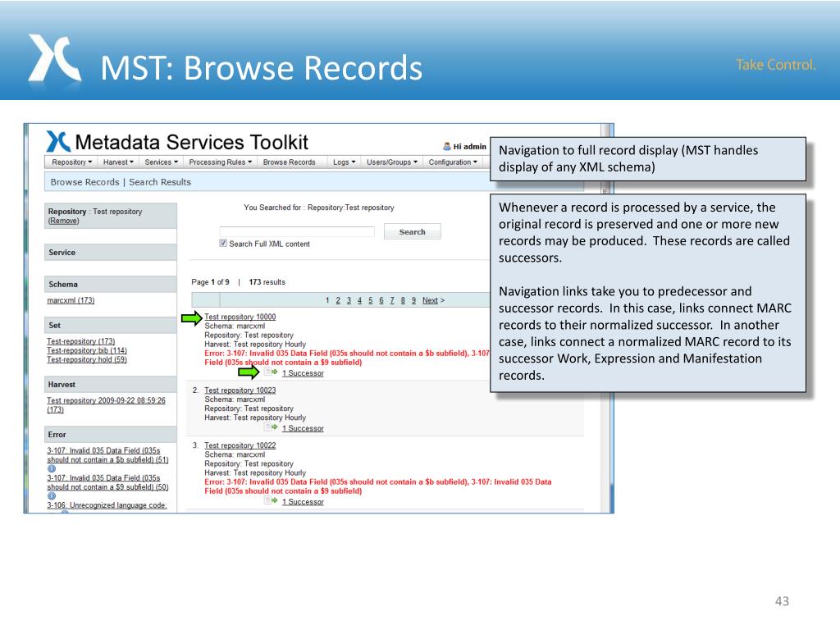Filter by Test-repository:bib (114) set
Image resolution: width=840 pixels, height=630 pixels.
87,350
